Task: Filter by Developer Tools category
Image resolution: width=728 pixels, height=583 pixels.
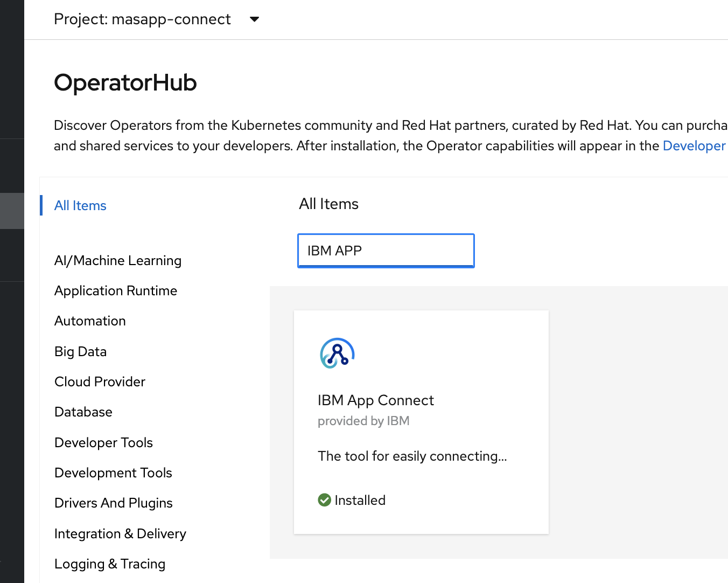Action: [104, 443]
